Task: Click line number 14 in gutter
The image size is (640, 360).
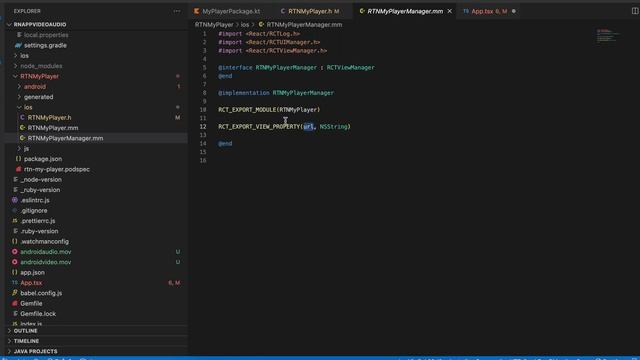Action: click(203, 143)
